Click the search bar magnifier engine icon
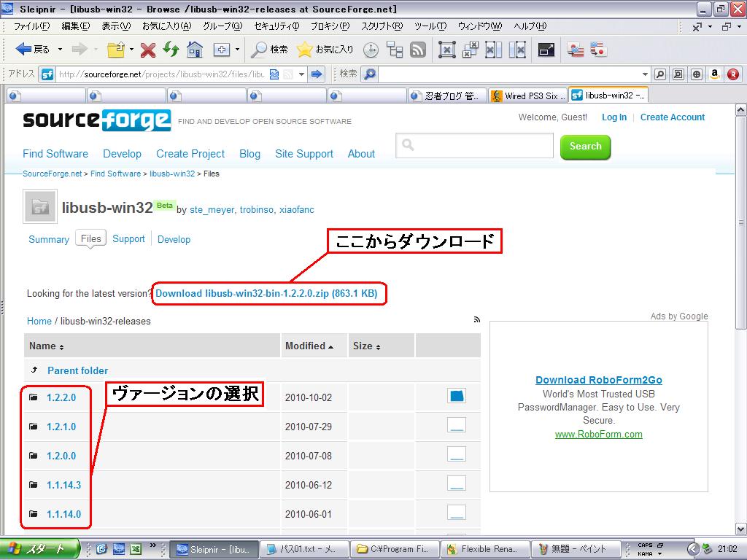Viewport: 747px width, 560px height. pyautogui.click(x=370, y=74)
